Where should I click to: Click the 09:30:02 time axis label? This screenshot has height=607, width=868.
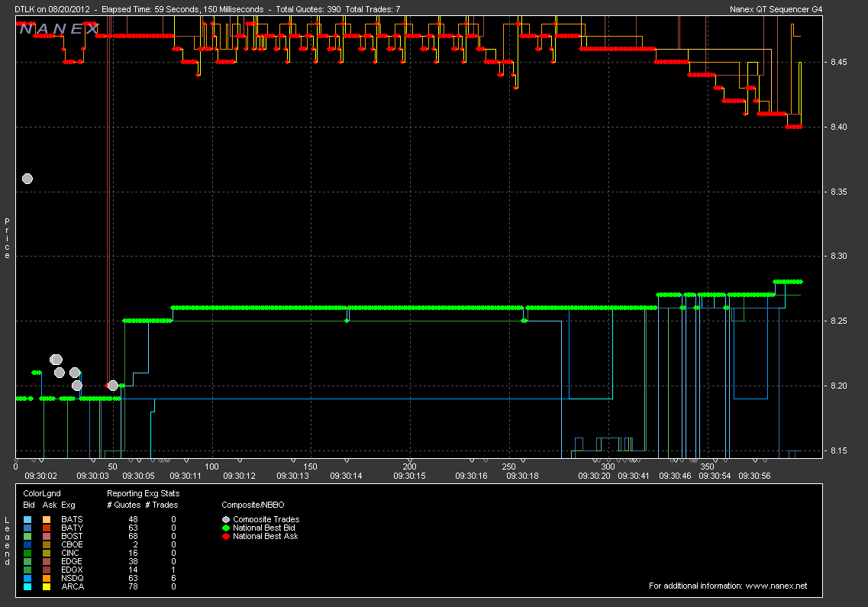[x=41, y=476]
